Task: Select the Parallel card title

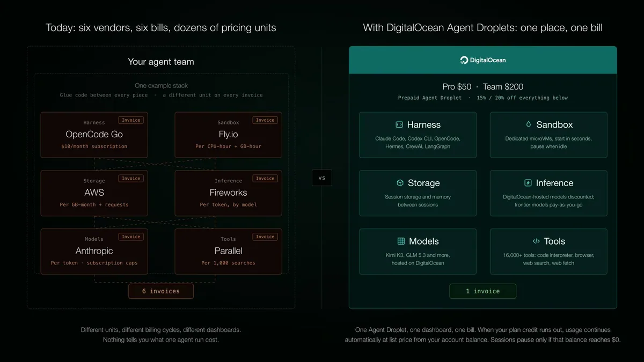Action: click(229, 251)
